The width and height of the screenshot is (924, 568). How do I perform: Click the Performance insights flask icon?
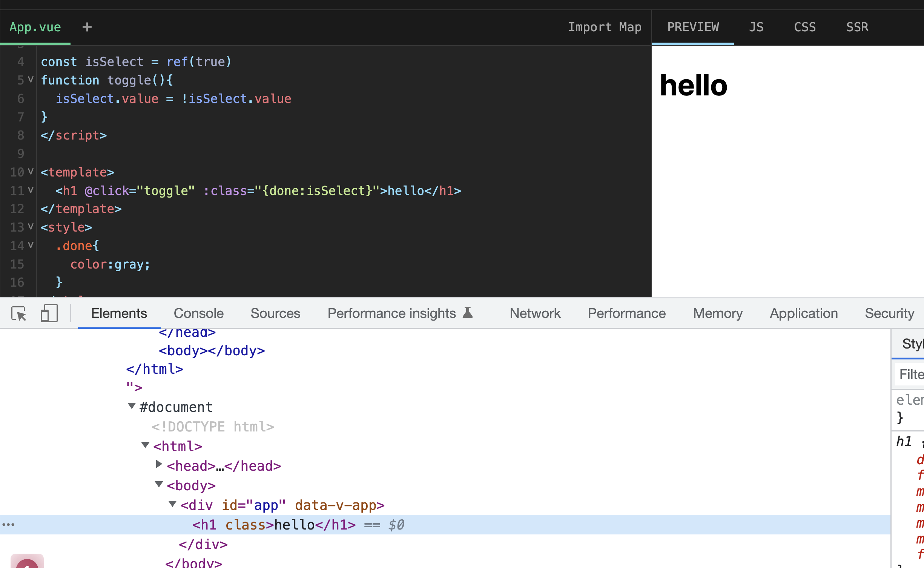pyautogui.click(x=468, y=313)
